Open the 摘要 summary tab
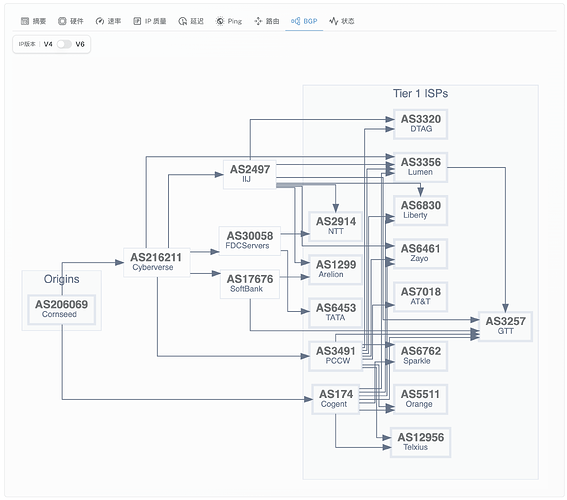 [x=33, y=21]
